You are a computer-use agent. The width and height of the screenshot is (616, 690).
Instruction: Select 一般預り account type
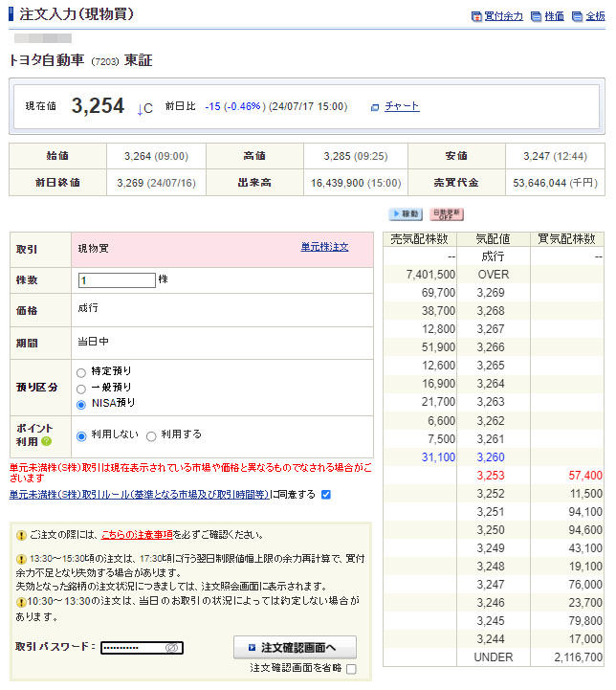81,388
